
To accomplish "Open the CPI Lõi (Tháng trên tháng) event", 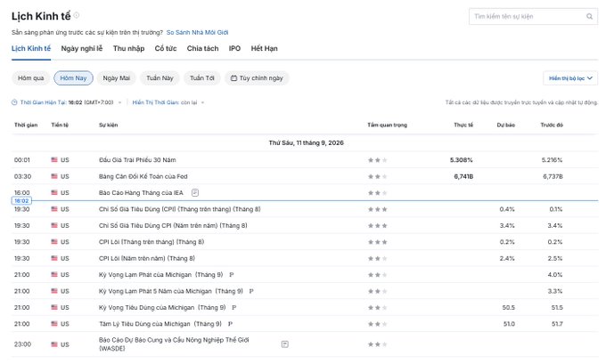I will [151, 242].
